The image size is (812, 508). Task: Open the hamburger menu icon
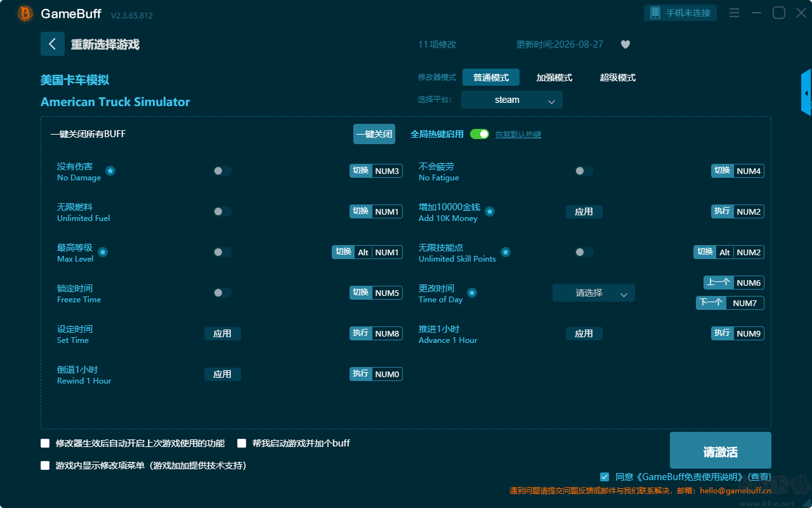734,13
